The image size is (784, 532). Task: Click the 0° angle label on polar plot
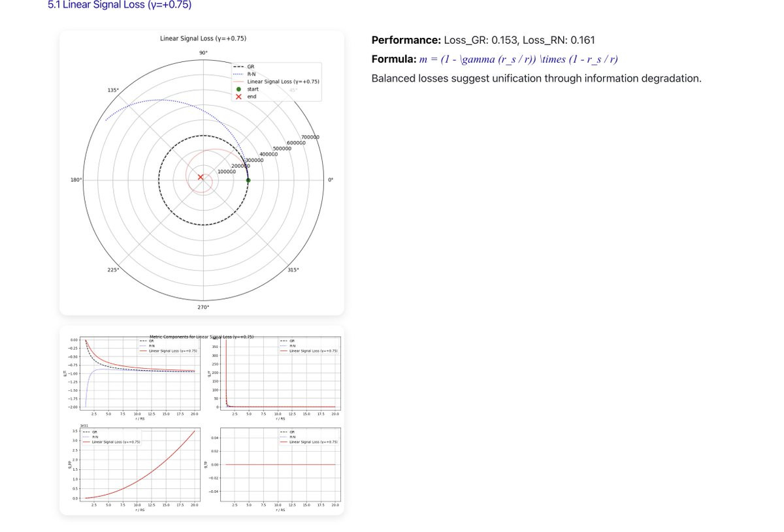[331, 180]
